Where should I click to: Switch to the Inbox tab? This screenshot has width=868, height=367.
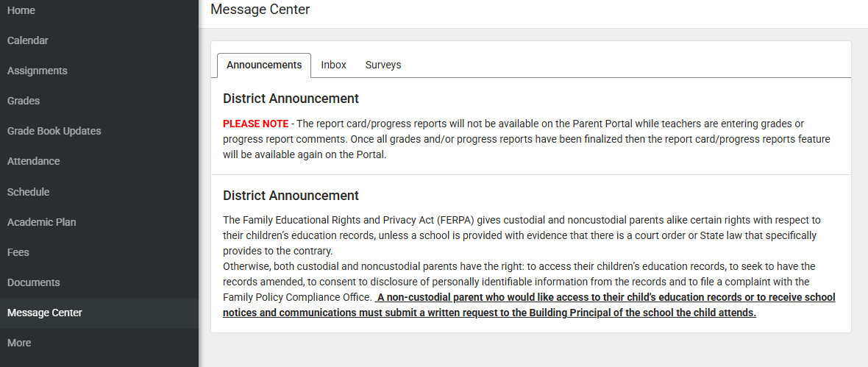pyautogui.click(x=333, y=65)
